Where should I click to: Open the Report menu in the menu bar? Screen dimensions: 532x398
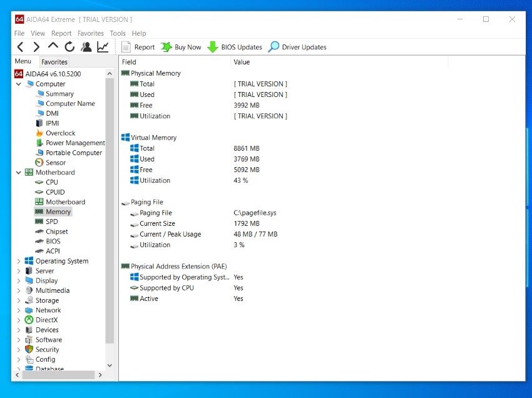coord(61,33)
